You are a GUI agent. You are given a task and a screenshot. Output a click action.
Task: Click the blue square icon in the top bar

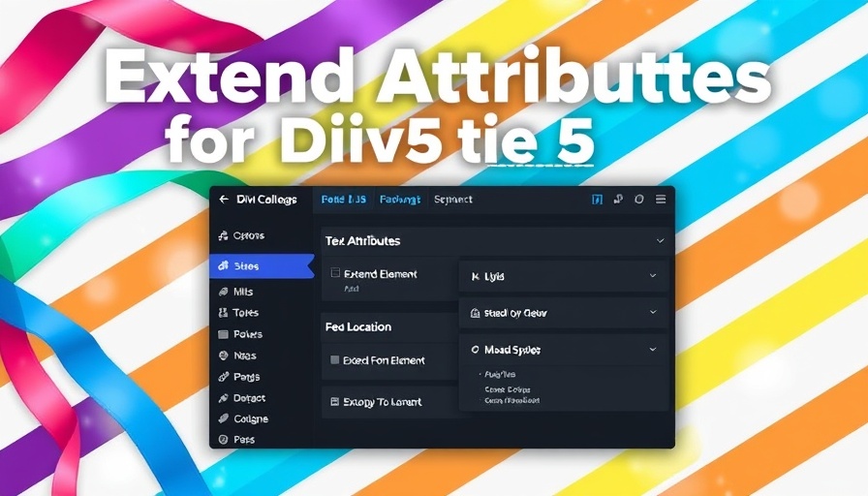[597, 200]
